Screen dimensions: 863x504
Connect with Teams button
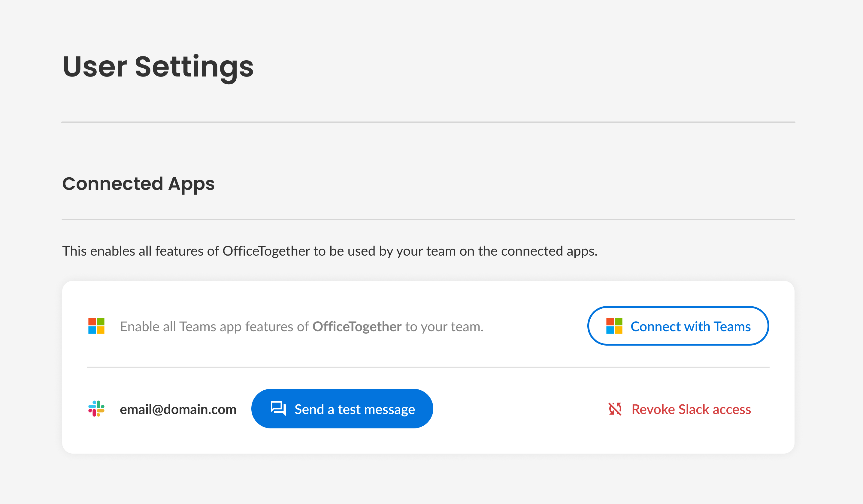tap(678, 326)
